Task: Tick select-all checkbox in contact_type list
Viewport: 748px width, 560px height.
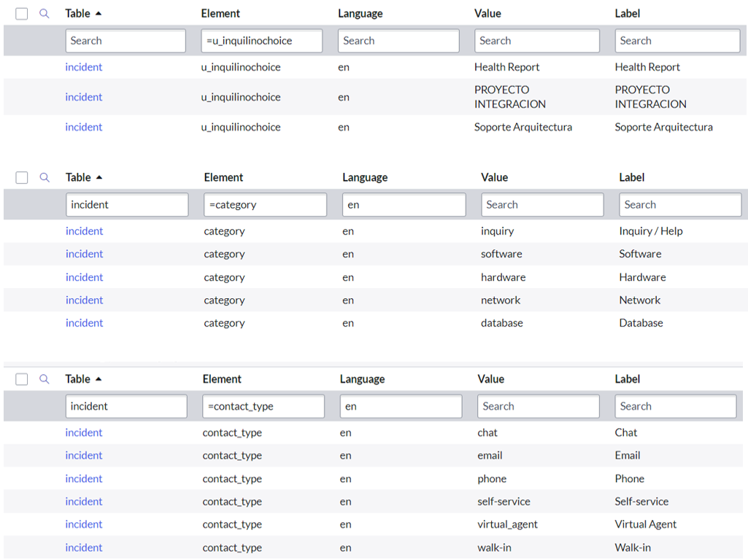Action: pos(21,379)
